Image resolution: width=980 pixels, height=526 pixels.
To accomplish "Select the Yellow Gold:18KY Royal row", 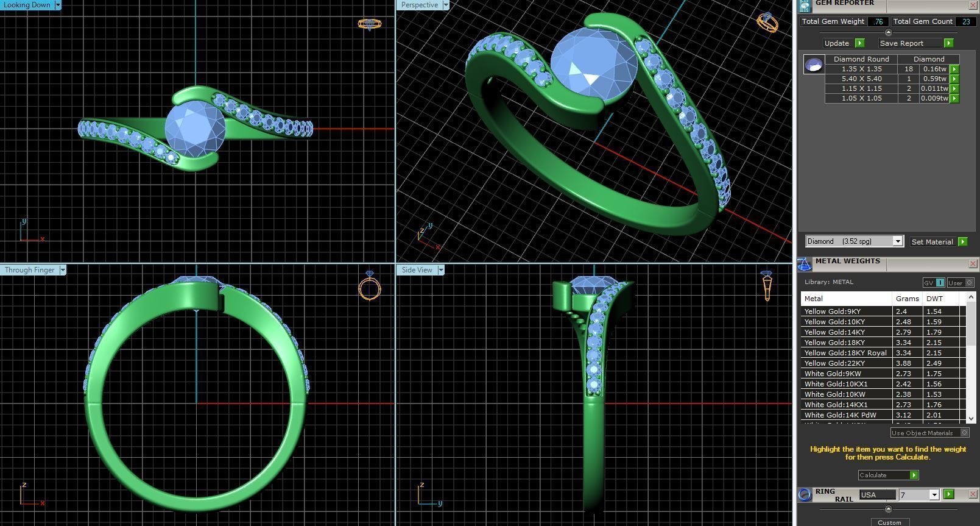I will tap(883, 353).
